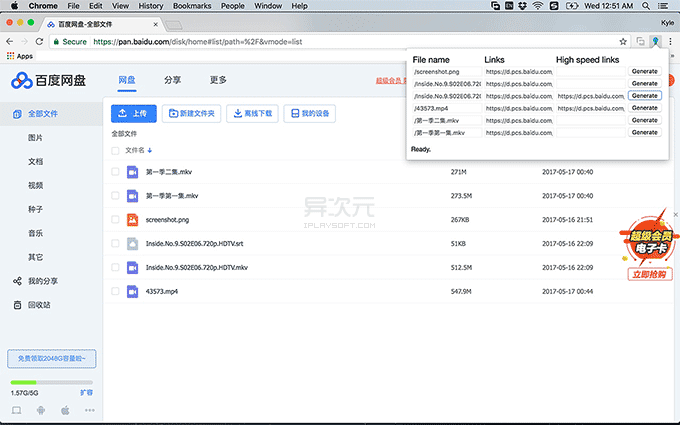
Task: Click the video icon of 第一季第一集.mkv
Action: tap(132, 196)
